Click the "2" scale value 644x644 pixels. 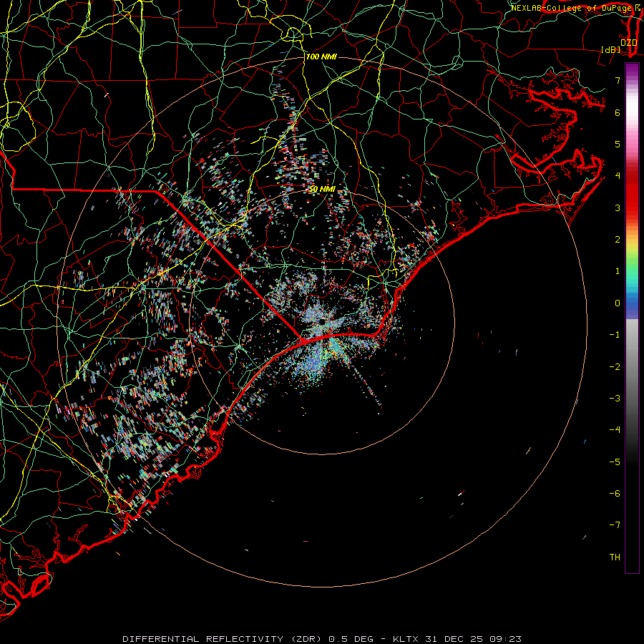click(x=618, y=240)
